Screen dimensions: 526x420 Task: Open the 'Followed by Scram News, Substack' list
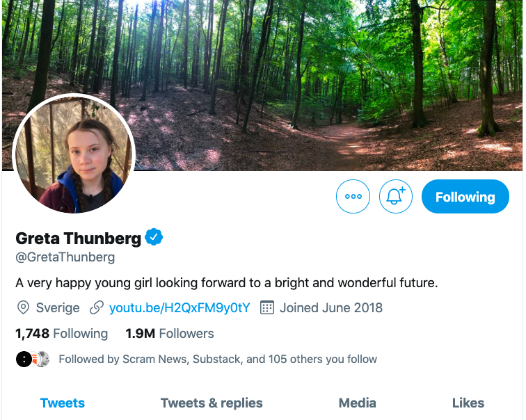pos(218,360)
